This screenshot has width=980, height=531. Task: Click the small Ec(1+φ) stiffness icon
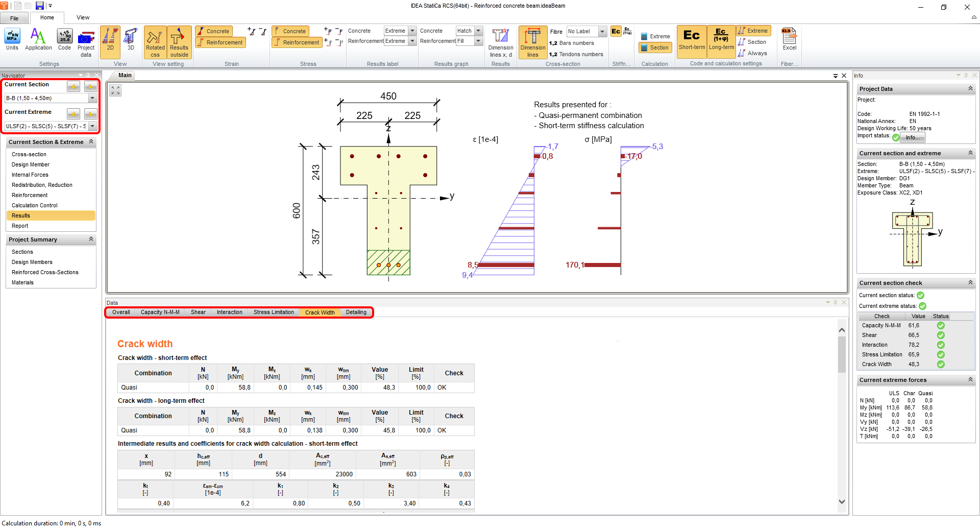[627, 31]
